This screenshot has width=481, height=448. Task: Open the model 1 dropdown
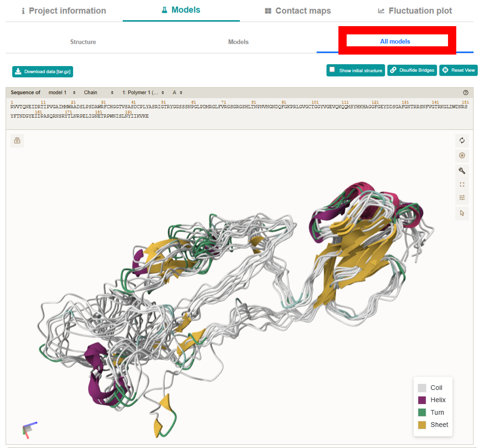(62, 92)
